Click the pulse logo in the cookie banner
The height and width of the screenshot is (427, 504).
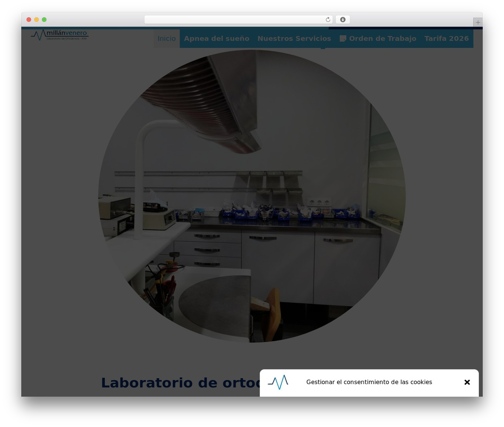(x=278, y=382)
